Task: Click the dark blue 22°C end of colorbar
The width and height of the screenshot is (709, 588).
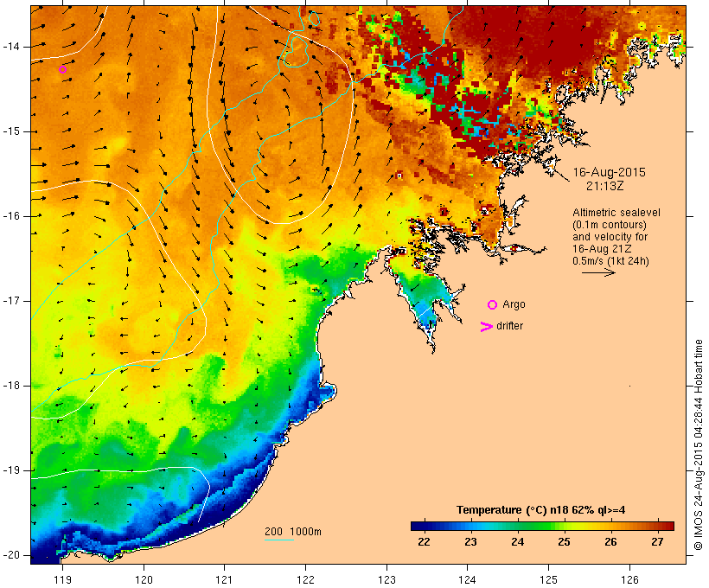Action: click(417, 526)
